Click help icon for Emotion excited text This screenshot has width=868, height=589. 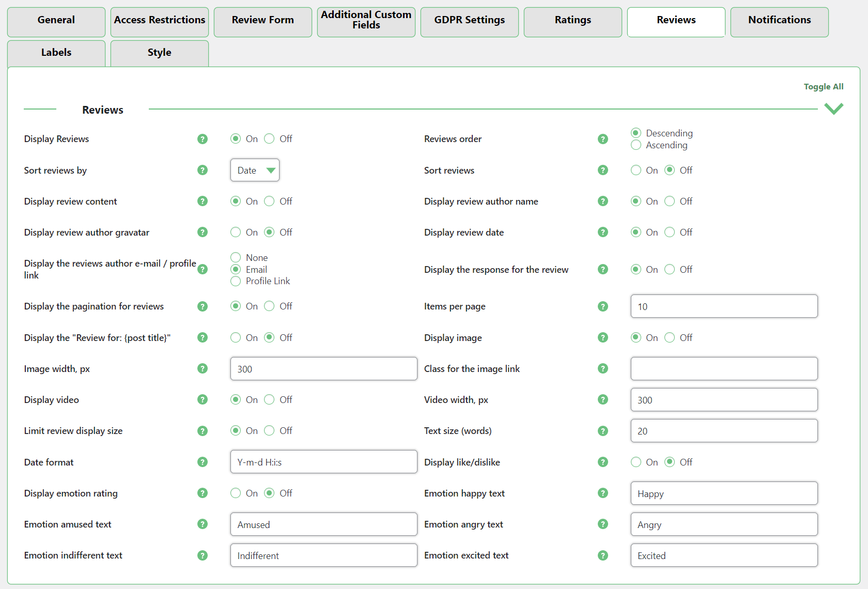tap(602, 555)
